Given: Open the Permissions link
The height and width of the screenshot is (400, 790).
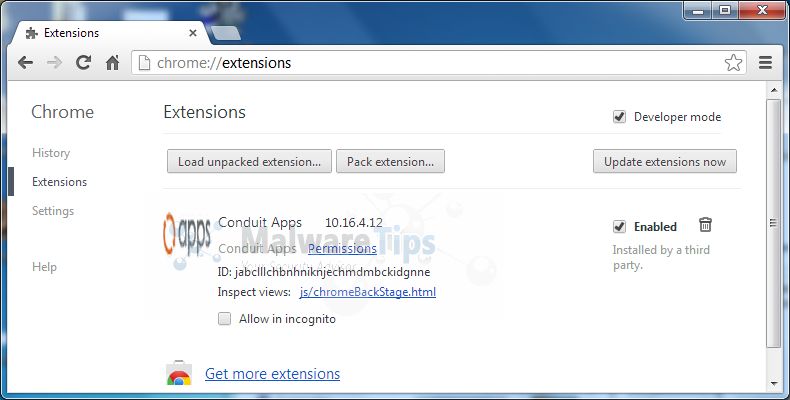Looking at the screenshot, I should tap(342, 248).
